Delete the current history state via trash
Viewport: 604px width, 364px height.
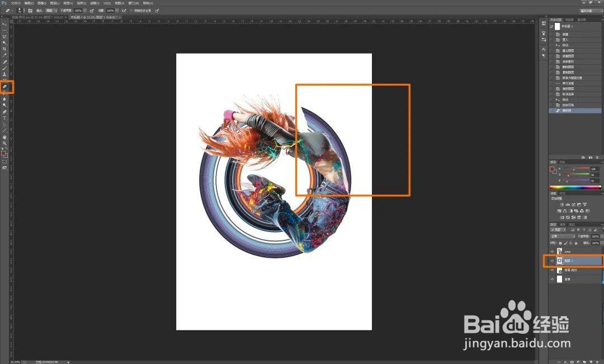[597, 158]
